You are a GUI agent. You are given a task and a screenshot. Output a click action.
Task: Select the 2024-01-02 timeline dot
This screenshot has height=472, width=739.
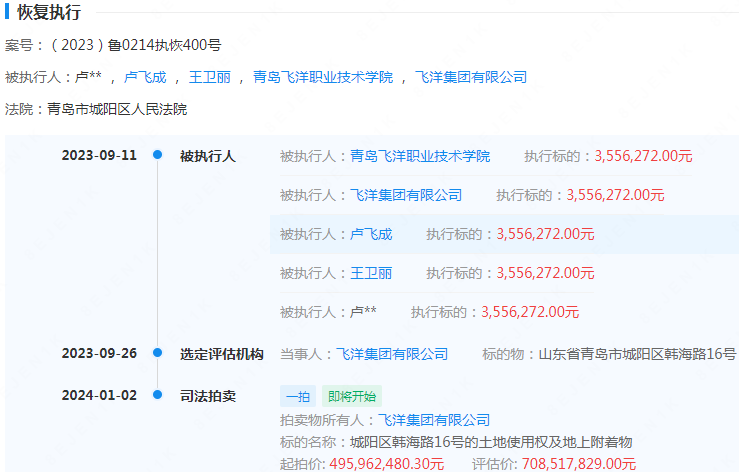pyautogui.click(x=157, y=395)
